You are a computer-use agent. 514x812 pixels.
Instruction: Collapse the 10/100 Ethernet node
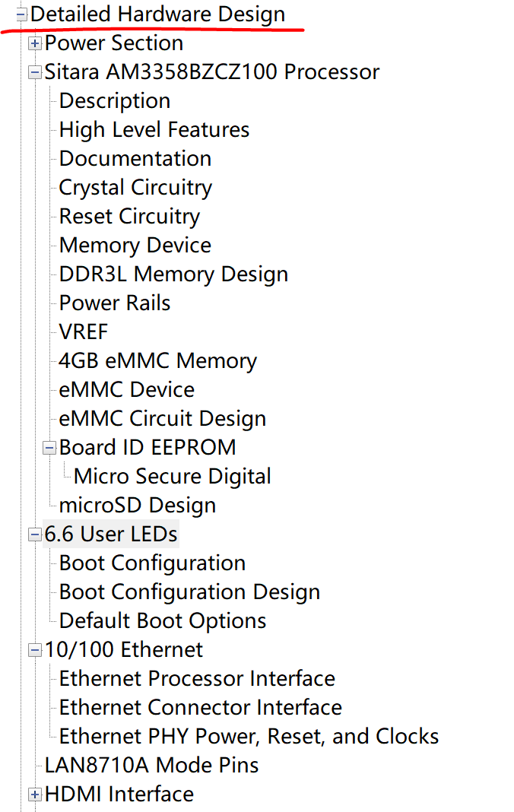34,650
